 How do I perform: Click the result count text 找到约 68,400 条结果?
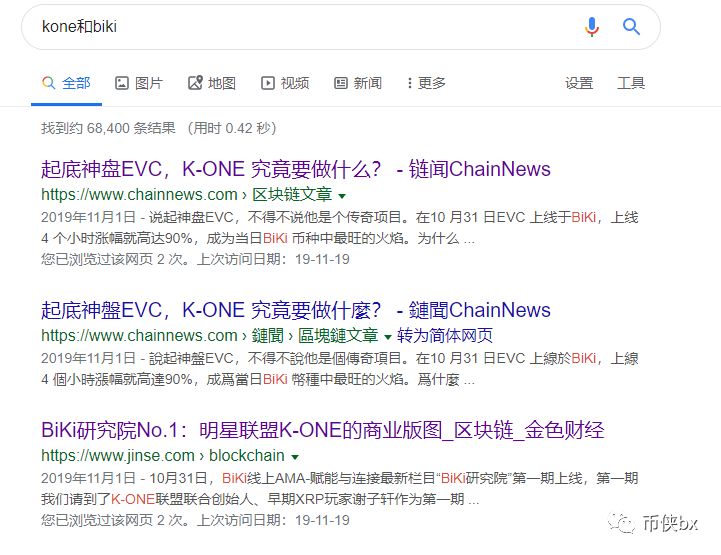(108, 128)
